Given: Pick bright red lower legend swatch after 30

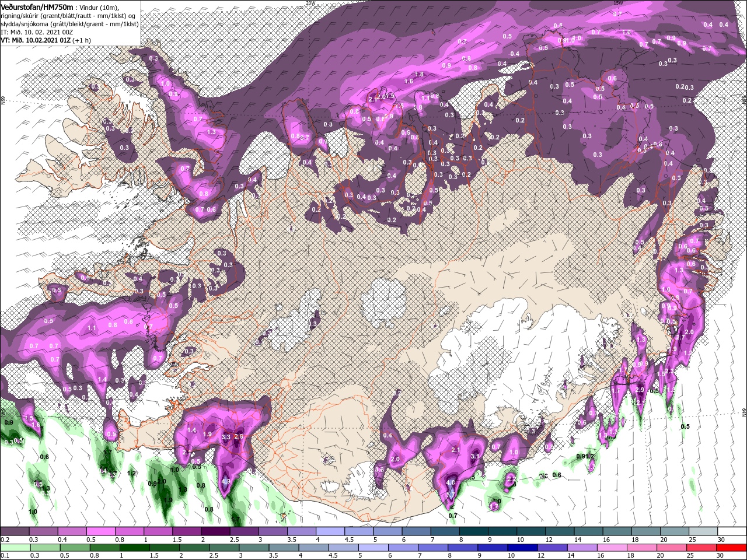Looking at the screenshot, I should click(732, 548).
